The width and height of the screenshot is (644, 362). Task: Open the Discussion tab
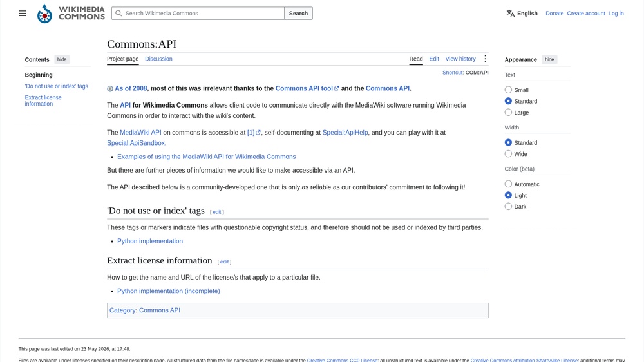[158, 59]
